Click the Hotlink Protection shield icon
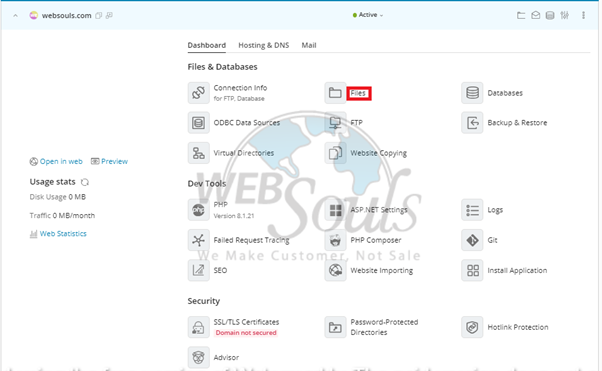This screenshot has height=371, width=602. tap(472, 327)
